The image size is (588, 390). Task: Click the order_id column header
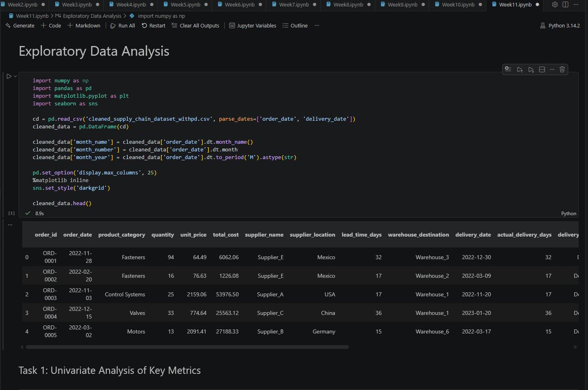tap(46, 234)
